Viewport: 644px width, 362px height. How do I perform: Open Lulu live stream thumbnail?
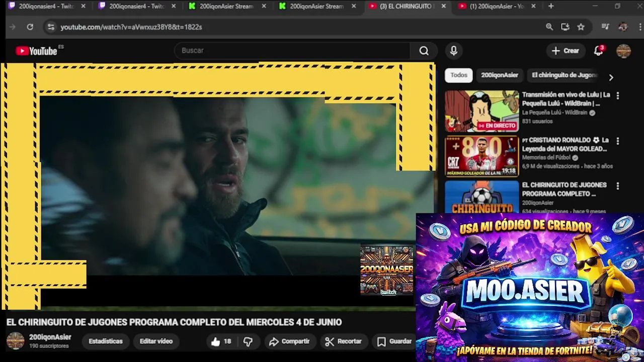[x=481, y=111]
